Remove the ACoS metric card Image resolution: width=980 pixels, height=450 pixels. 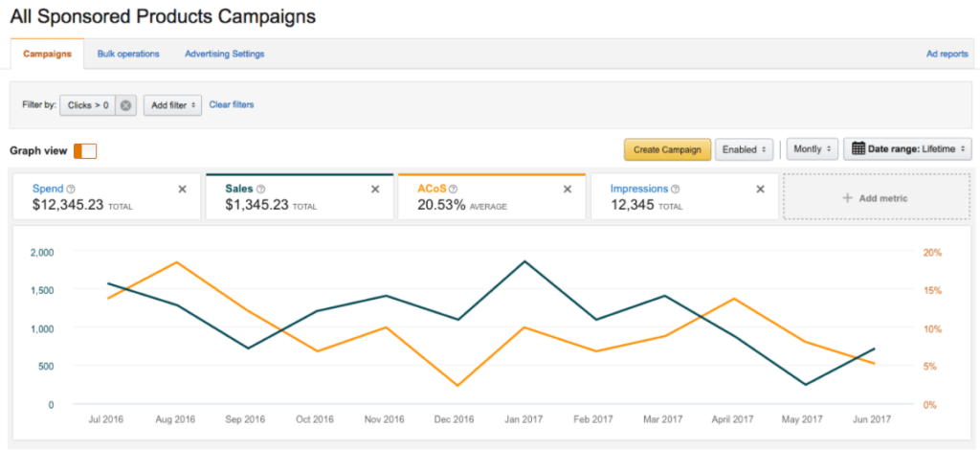(x=568, y=190)
